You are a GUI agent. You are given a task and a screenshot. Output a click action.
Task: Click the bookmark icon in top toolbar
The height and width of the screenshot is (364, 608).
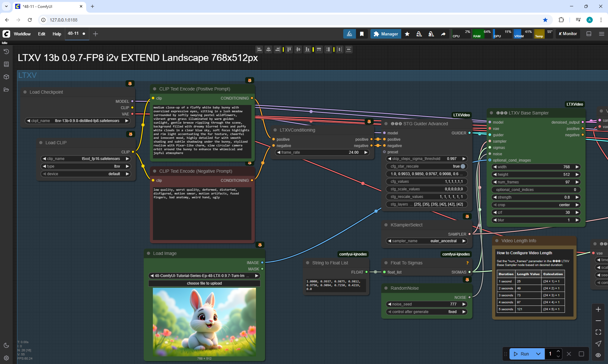[x=362, y=34]
